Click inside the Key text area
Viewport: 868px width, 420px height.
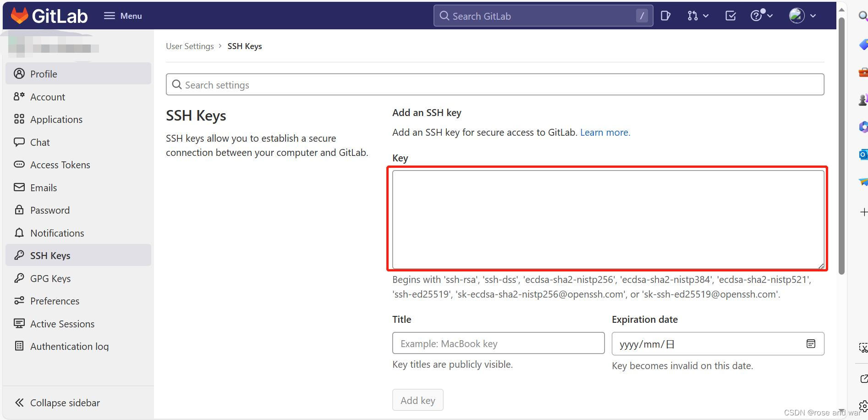[608, 219]
